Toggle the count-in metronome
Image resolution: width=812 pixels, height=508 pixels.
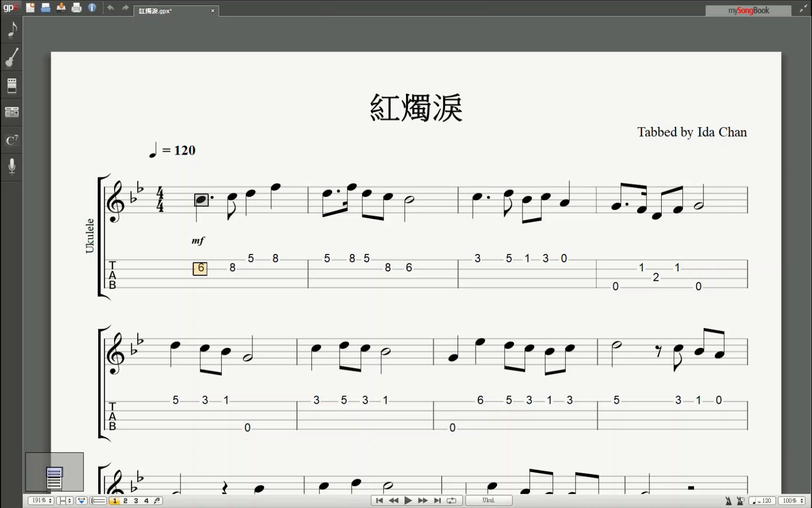741,501
